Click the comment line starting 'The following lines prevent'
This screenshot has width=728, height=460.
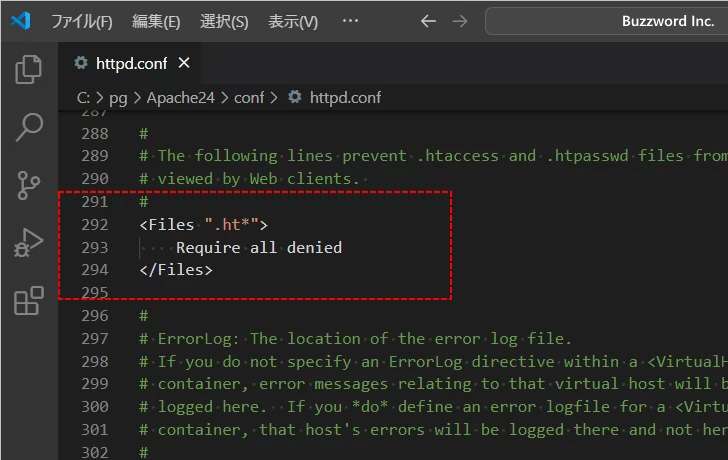[x=433, y=156]
